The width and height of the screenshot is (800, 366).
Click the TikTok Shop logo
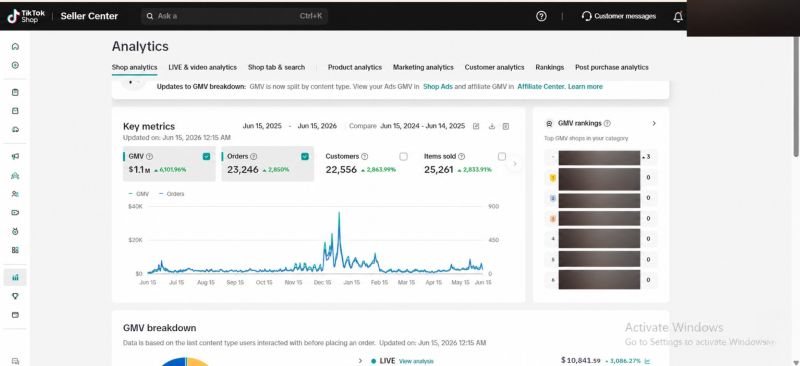click(26, 16)
